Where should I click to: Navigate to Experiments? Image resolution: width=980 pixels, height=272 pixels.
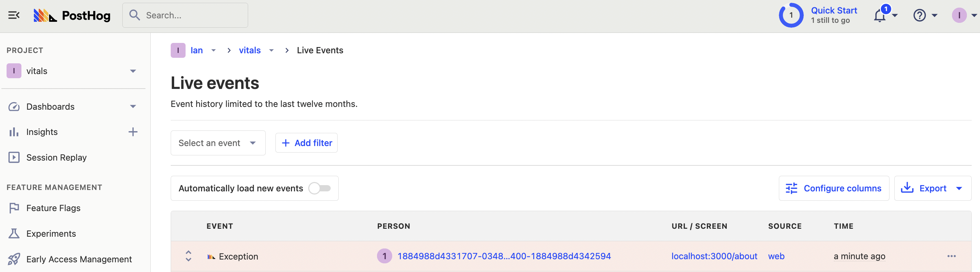(51, 234)
